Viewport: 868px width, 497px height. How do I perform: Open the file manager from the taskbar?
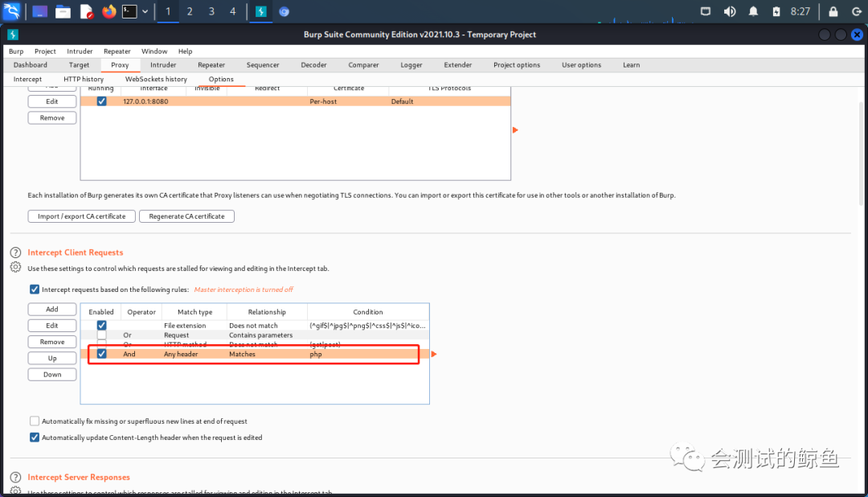[x=63, y=11]
